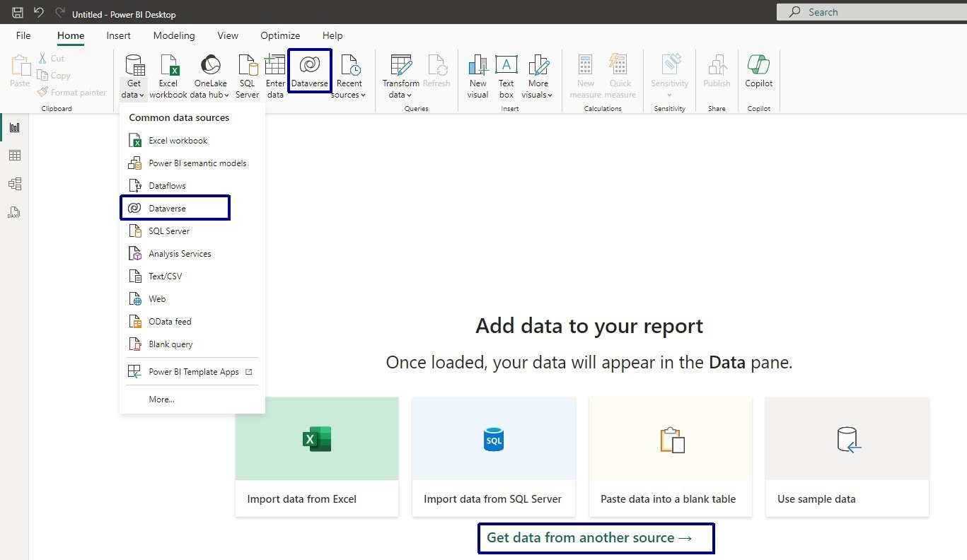Insert a New visual from ribbon

tap(478, 76)
